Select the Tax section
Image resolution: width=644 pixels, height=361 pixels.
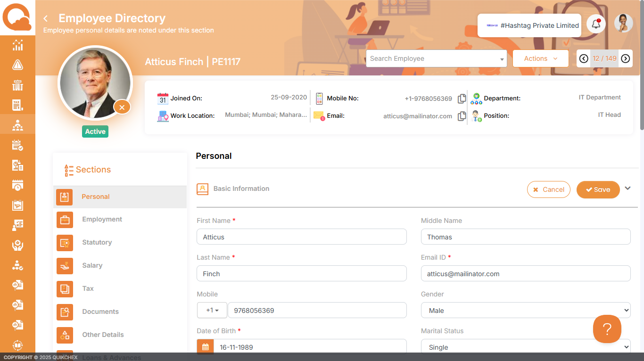[x=120, y=289]
